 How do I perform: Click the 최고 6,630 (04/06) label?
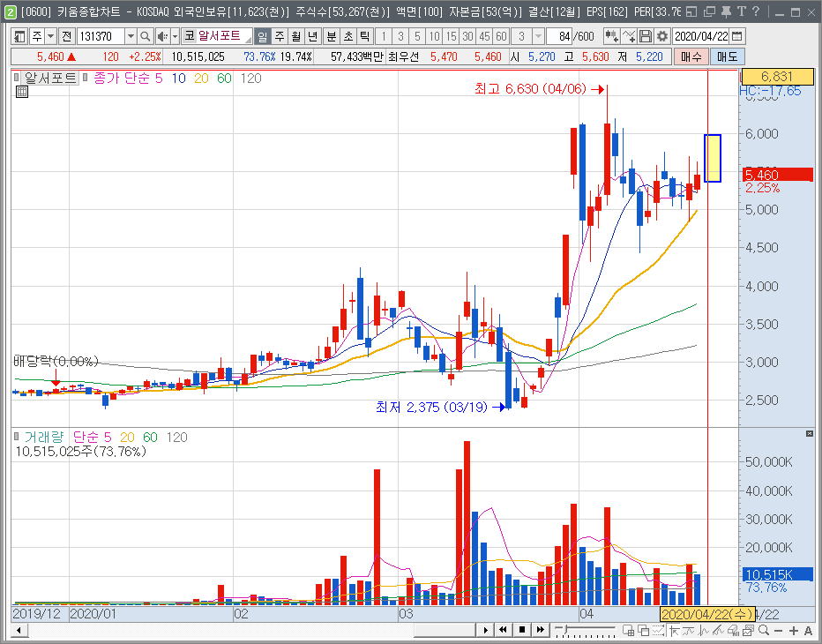(x=531, y=88)
